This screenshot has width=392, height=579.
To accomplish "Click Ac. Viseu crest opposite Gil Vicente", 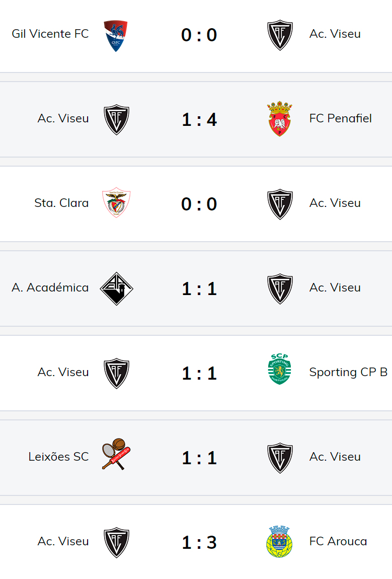I will pyautogui.click(x=280, y=35).
